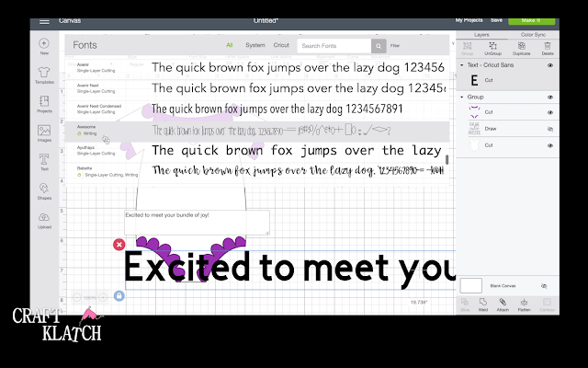Image resolution: width=588 pixels, height=368 pixels.
Task: Switch to the Color Sync tab
Action: tap(533, 35)
